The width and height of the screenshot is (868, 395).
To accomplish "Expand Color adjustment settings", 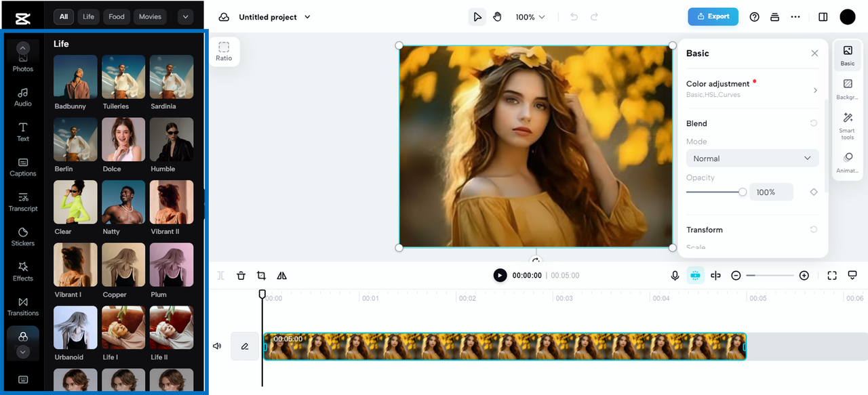I will 752,89.
